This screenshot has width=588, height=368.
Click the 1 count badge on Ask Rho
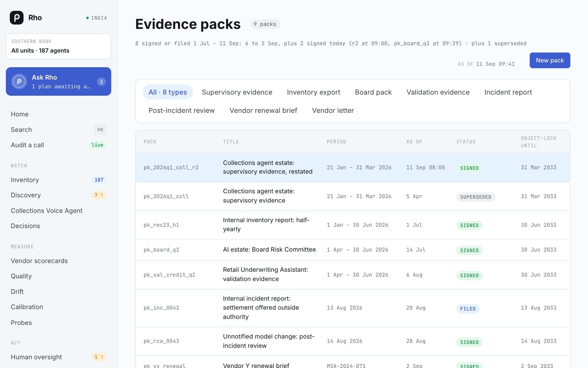101,82
